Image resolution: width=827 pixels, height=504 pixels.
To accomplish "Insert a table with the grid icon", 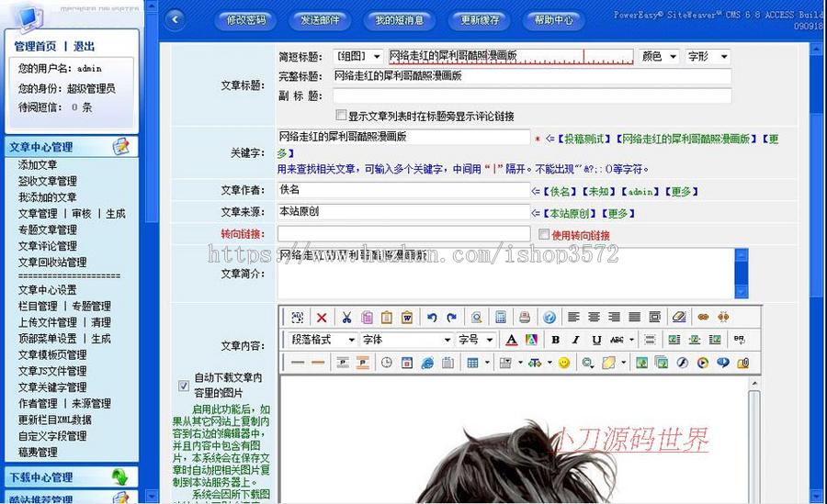I will (x=472, y=363).
